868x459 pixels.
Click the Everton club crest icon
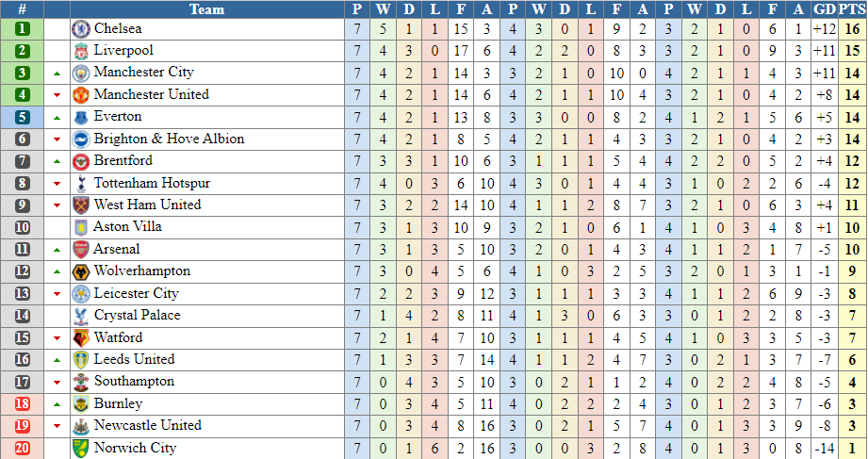81,118
